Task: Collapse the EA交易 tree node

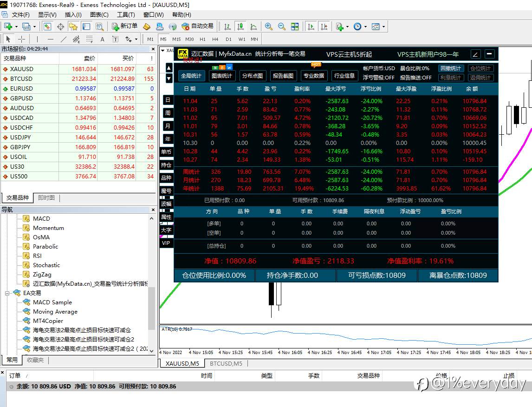Action: pos(7,293)
